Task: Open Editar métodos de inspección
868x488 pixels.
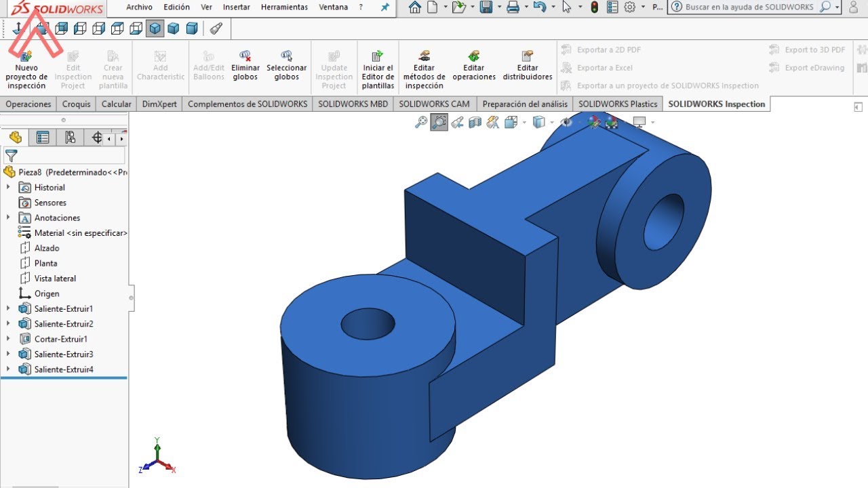Action: (x=424, y=70)
